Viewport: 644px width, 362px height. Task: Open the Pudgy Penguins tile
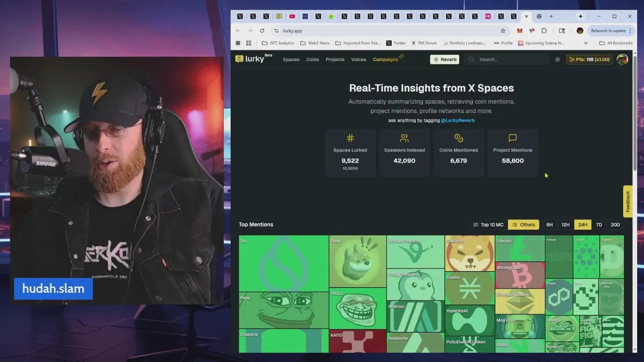416,285
